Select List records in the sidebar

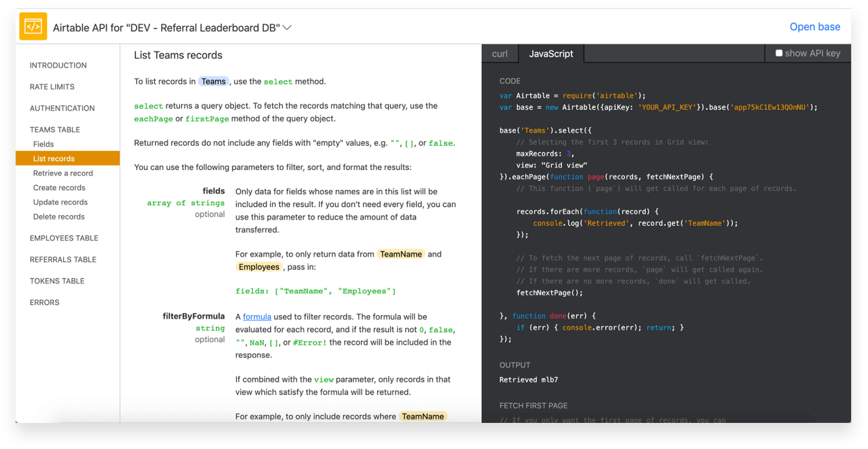pyautogui.click(x=68, y=159)
